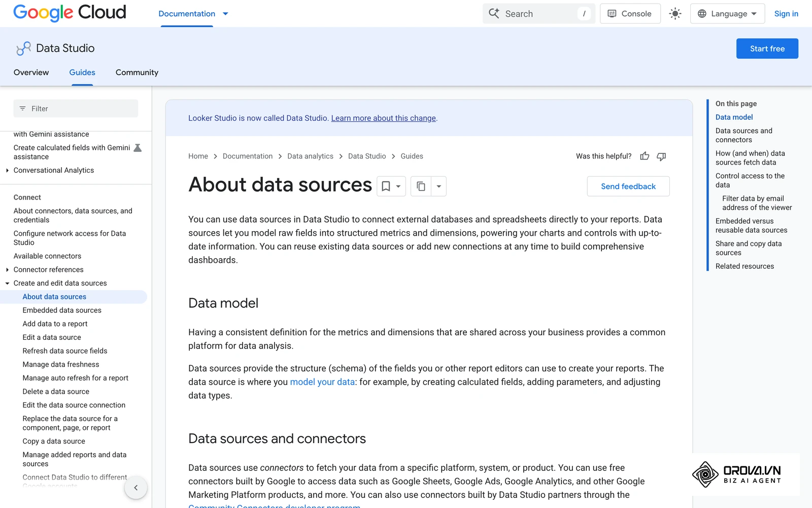812x508 pixels.
Task: Open Copy a data source in sidebar
Action: click(54, 441)
